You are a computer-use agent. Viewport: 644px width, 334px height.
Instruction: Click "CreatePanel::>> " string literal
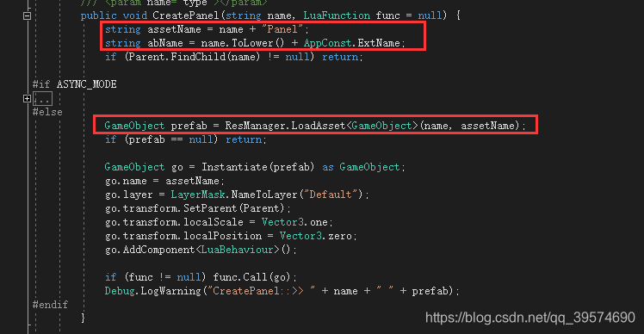pyautogui.click(x=262, y=291)
